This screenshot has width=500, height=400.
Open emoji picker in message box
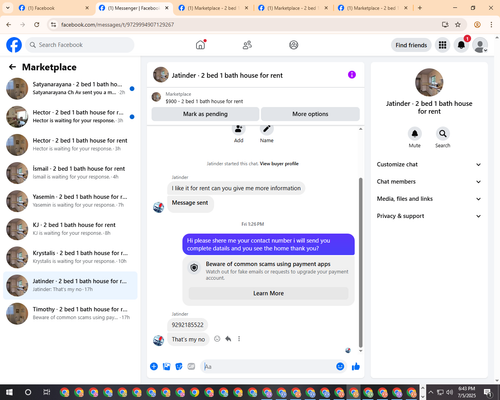(340, 366)
